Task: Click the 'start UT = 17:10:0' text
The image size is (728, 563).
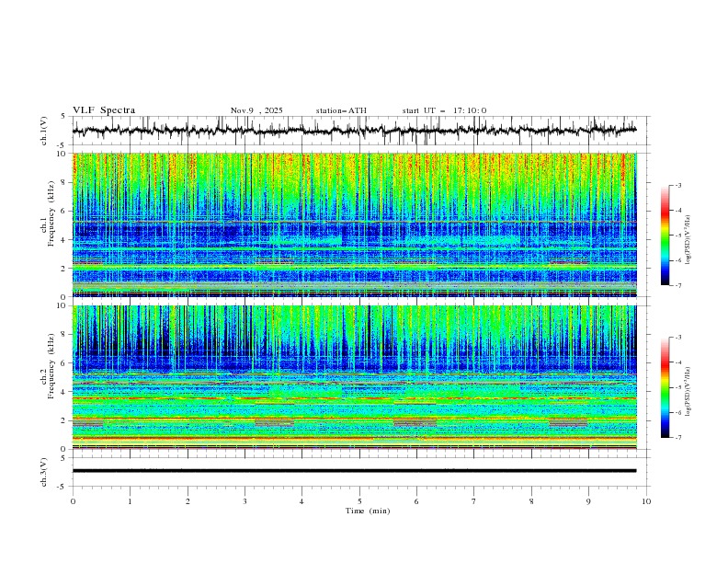Action: point(444,110)
